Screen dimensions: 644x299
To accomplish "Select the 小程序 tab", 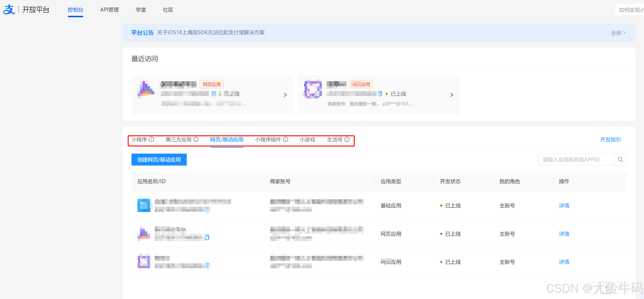I will [x=139, y=139].
